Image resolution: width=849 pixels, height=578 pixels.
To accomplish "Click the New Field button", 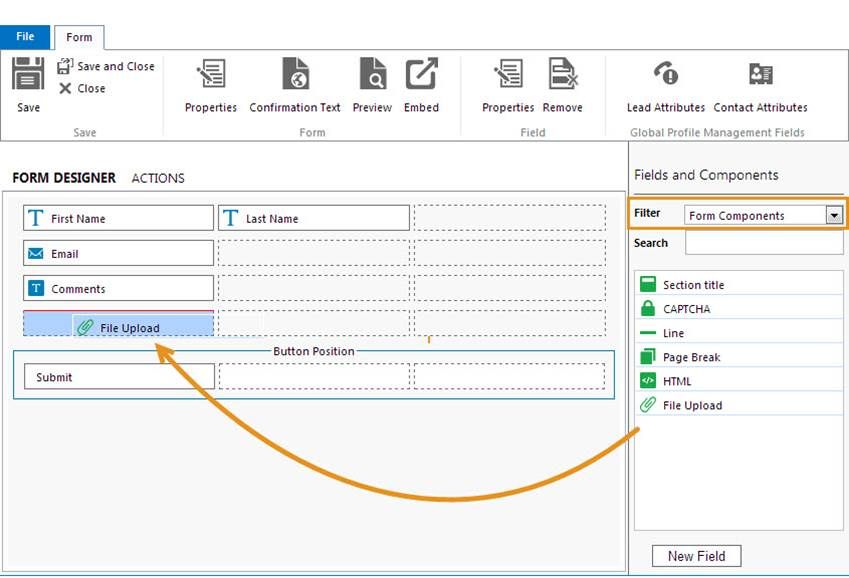I will tap(696, 556).
